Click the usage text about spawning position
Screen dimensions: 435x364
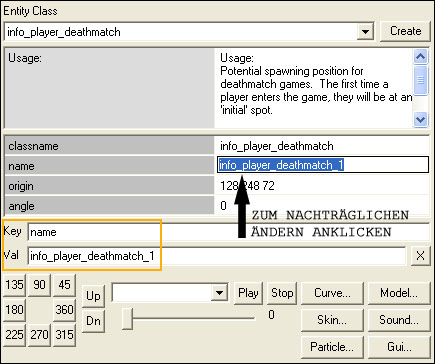[x=316, y=90]
